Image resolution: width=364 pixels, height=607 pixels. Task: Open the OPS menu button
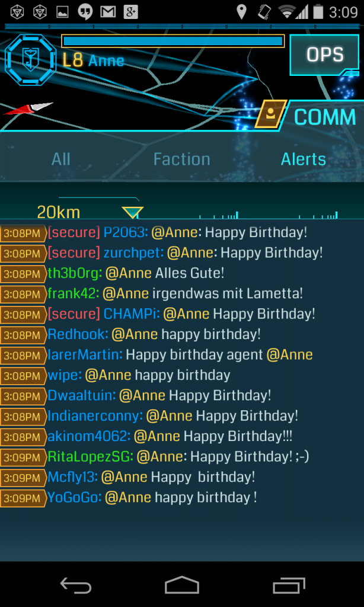click(324, 55)
